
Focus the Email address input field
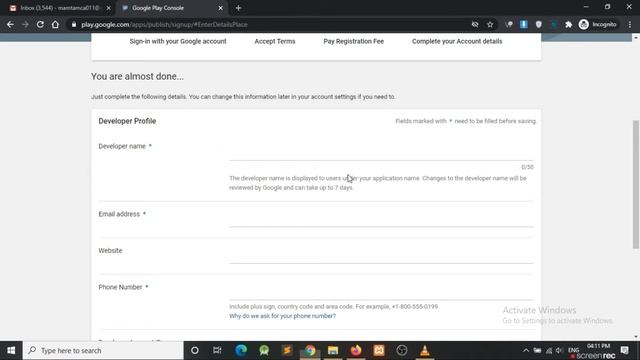381,220
